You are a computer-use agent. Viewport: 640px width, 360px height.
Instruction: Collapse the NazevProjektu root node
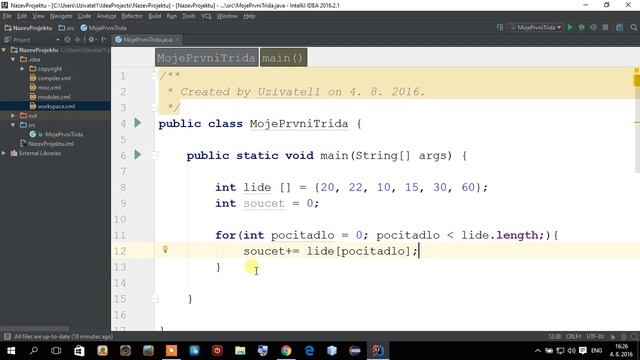[x=4, y=50]
